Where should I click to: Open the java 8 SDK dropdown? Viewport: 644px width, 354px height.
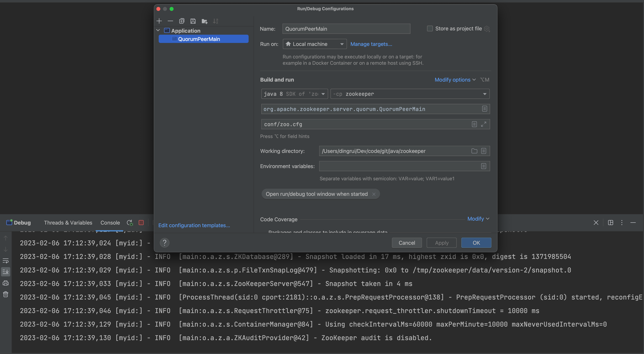tap(294, 94)
